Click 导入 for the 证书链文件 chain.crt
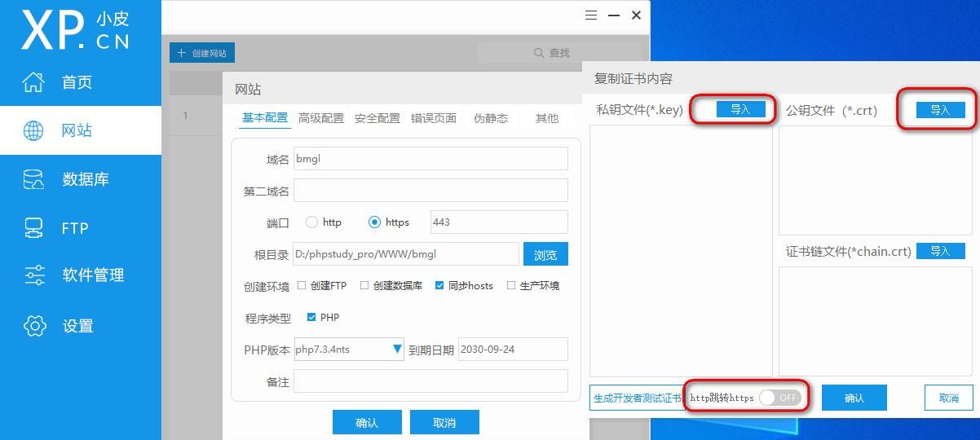Screen dimensions: 980x440 940,251
